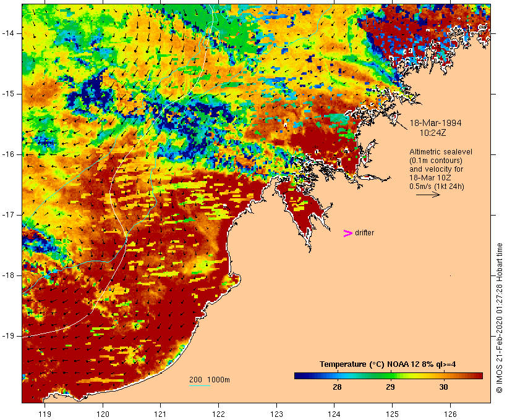
Task: Click the longitude axis label '120'
Action: 103,414
